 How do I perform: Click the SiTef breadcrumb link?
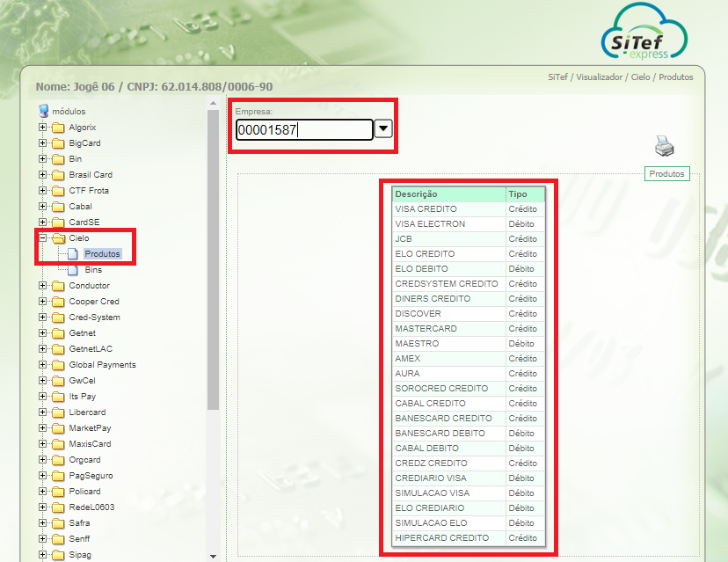pos(557,77)
